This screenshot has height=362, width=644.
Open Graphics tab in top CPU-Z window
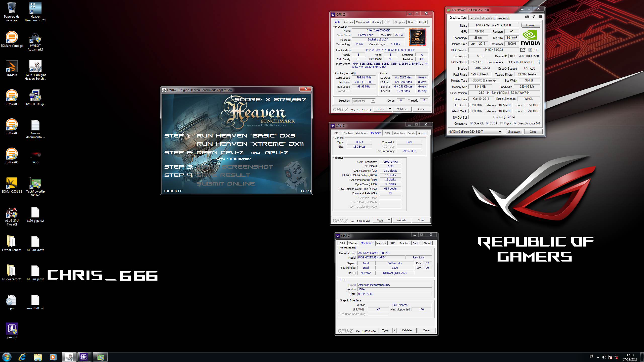(400, 22)
